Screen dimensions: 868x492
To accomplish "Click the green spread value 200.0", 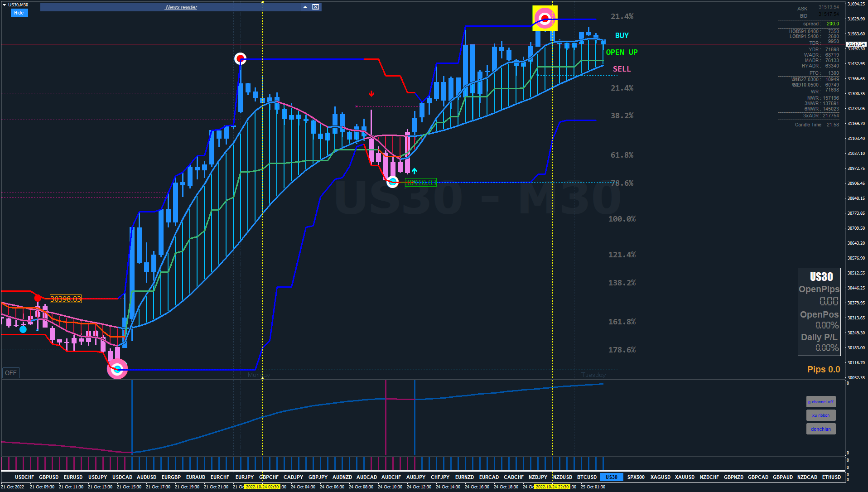I will point(833,24).
